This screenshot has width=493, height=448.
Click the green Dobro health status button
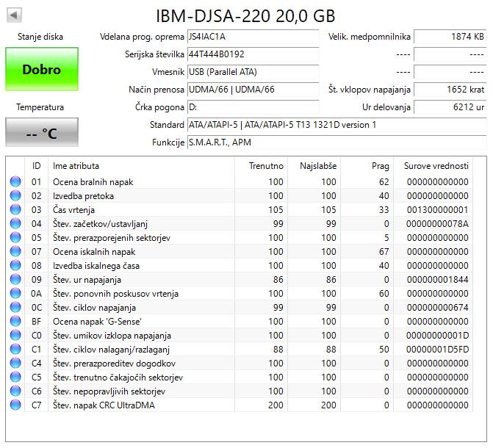(41, 70)
